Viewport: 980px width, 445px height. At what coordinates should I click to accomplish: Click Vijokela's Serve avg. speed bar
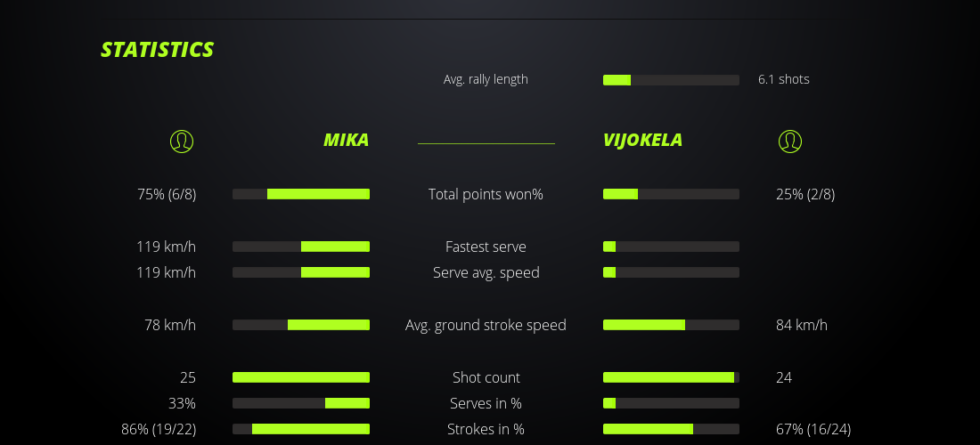click(x=671, y=272)
